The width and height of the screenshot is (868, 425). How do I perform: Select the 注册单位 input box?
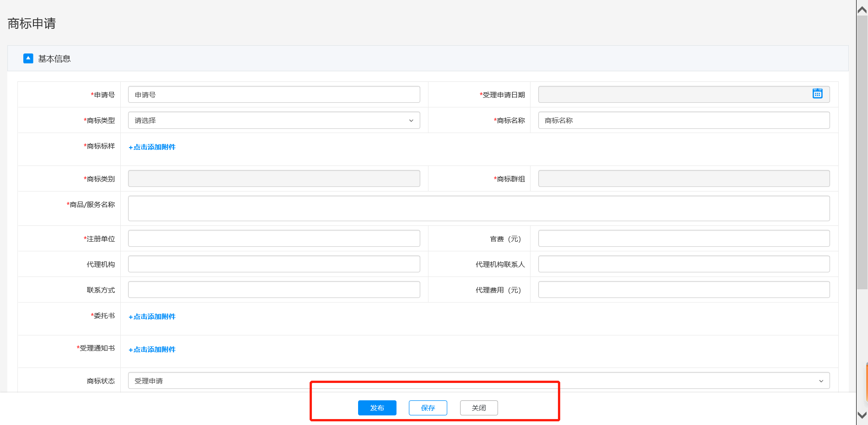[273, 239]
